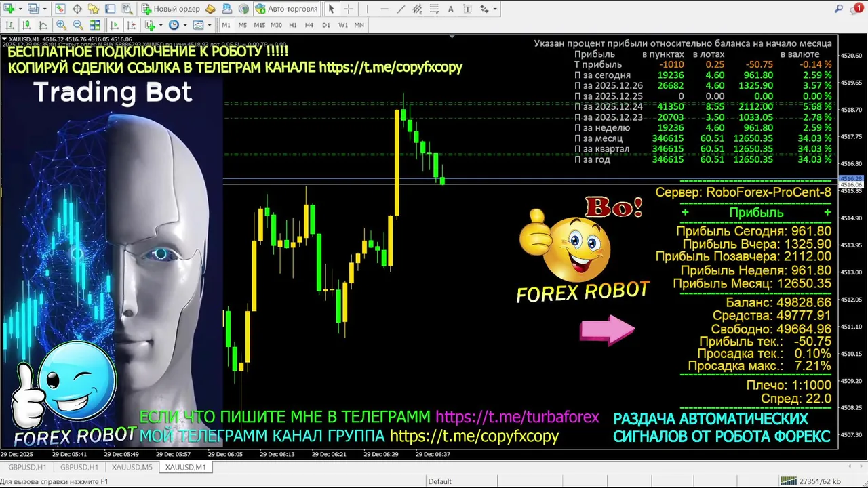Zoom out the chart
The height and width of the screenshot is (488, 868).
[78, 25]
